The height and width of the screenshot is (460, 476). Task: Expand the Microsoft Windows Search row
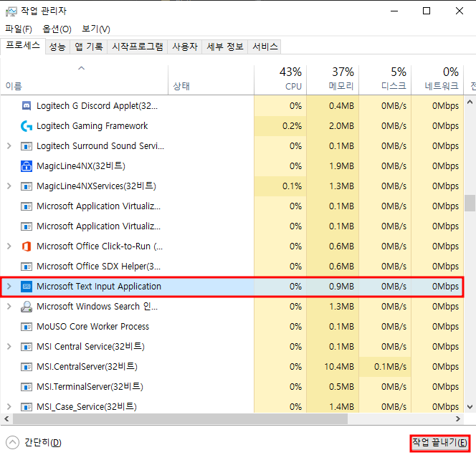pos(9,307)
